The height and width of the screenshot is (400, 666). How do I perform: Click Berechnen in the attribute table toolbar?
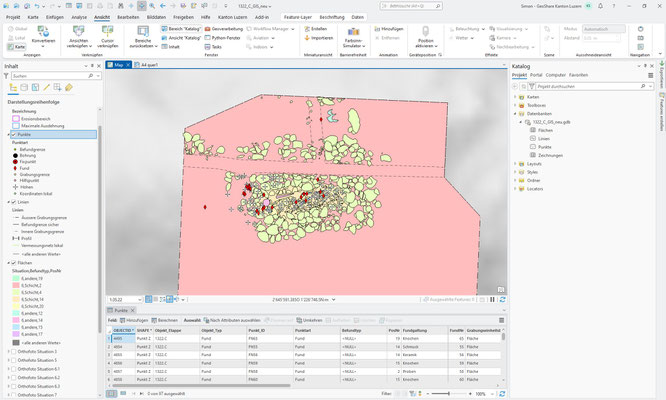coord(164,320)
